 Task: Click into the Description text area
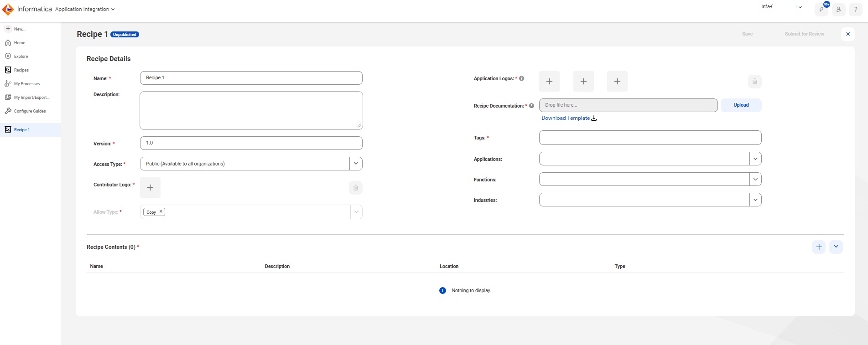[251, 111]
